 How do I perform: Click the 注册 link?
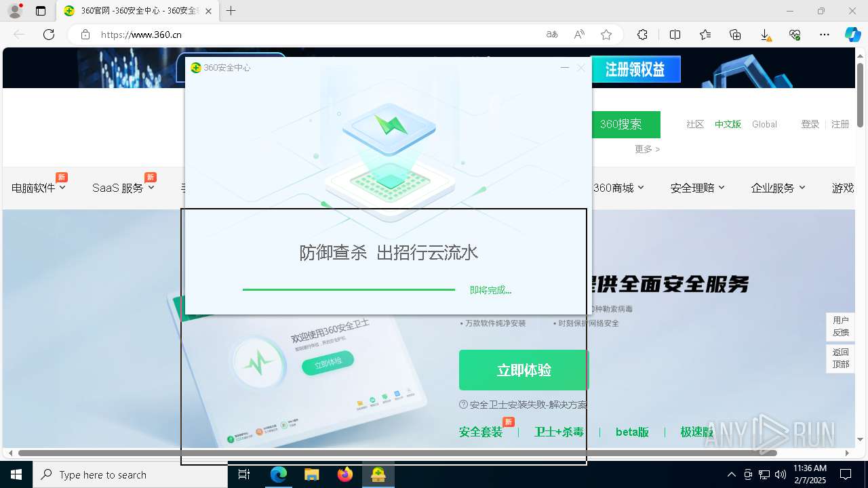[x=840, y=125]
